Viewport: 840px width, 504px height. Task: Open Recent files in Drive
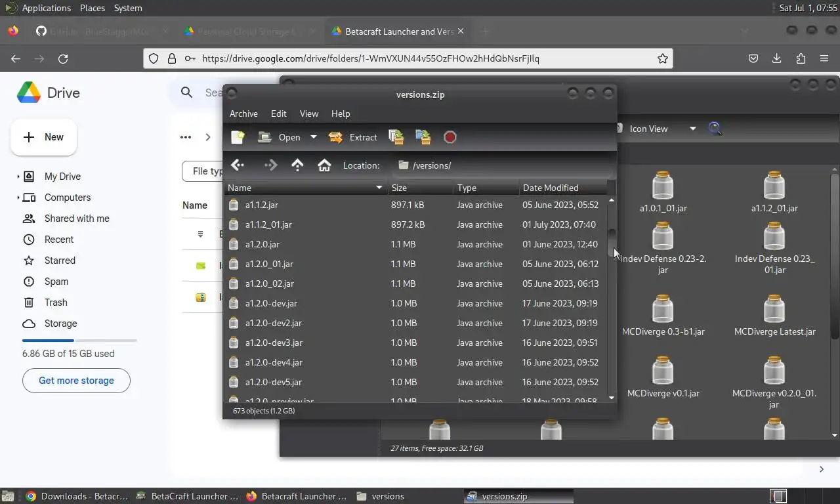pyautogui.click(x=59, y=240)
